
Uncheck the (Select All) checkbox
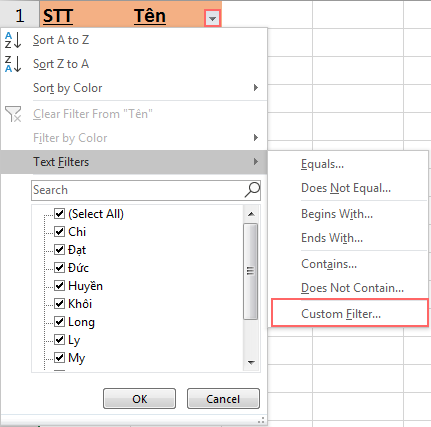click(x=59, y=213)
